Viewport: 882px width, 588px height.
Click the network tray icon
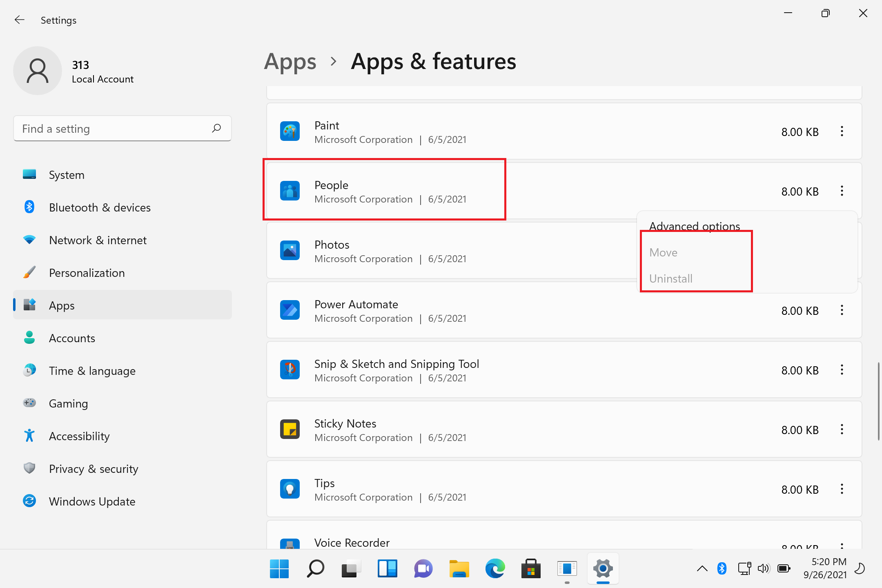pos(744,568)
